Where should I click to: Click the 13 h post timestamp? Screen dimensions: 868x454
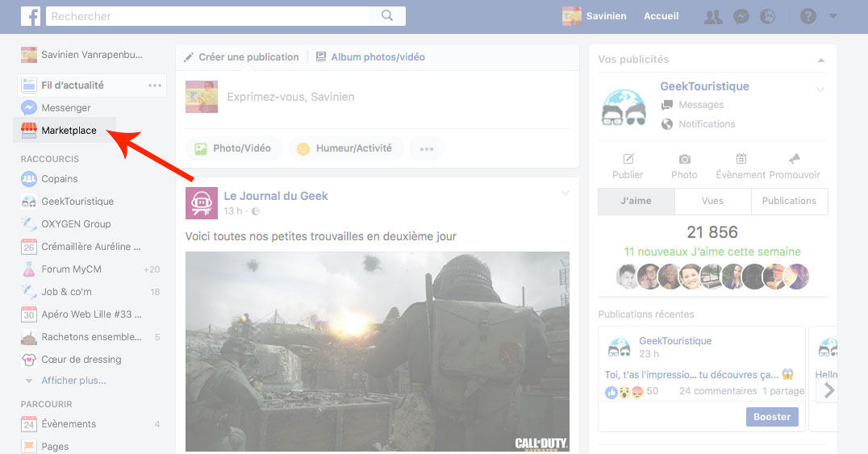pyautogui.click(x=232, y=211)
